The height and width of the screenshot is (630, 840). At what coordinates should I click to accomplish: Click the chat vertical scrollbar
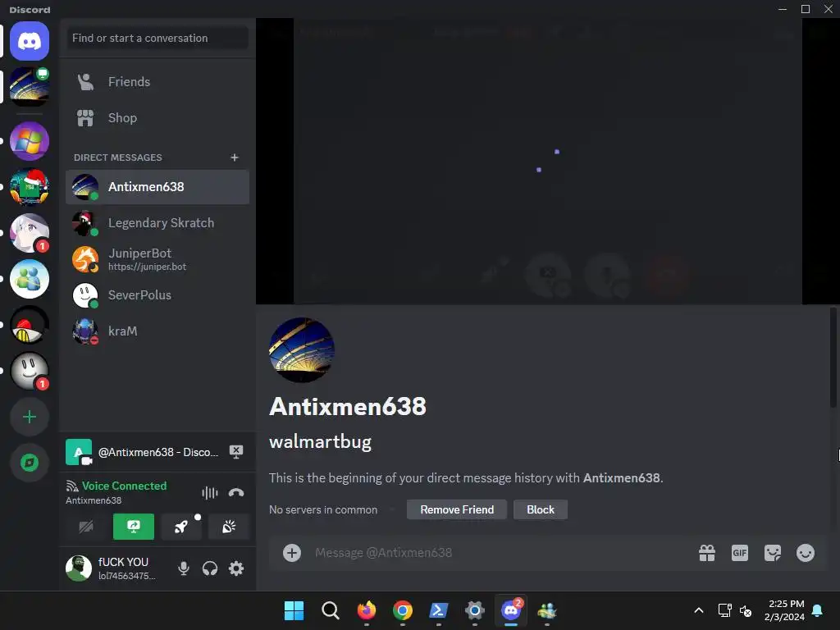point(833,358)
